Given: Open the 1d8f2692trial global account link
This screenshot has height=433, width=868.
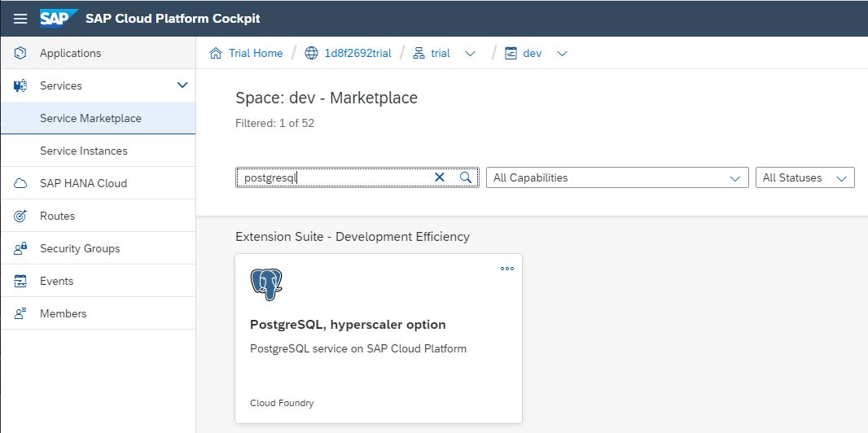Looking at the screenshot, I should click(357, 53).
